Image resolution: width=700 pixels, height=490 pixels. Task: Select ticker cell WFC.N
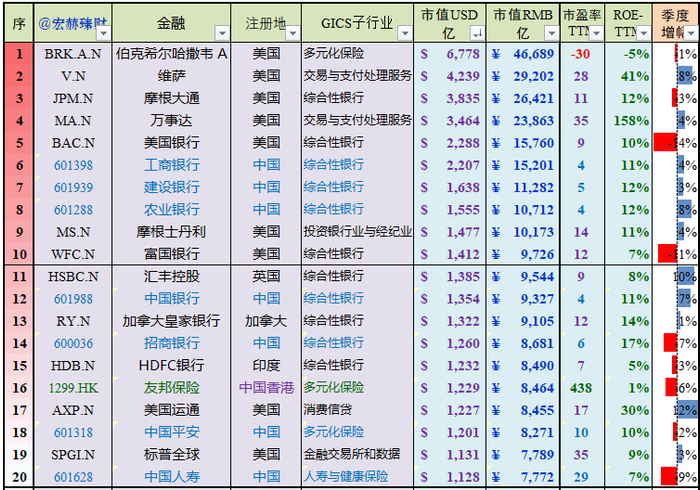(73, 255)
